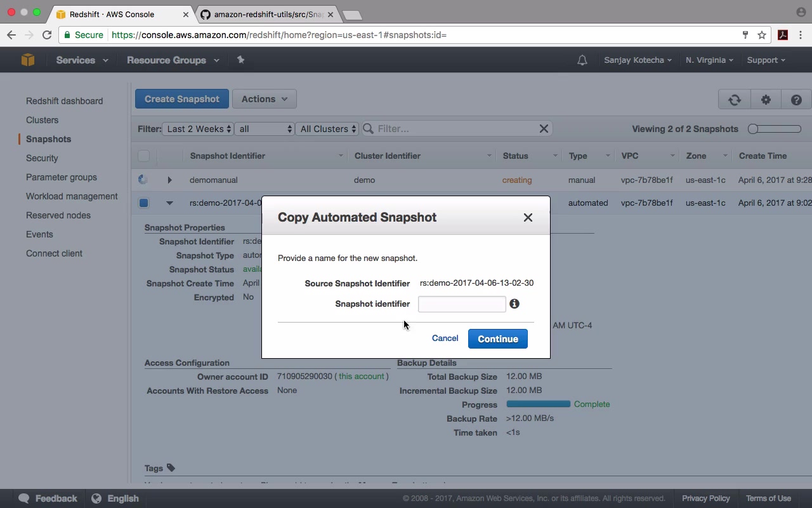Sort by Status column
Viewport: 812px width, 508px height.
(515, 156)
